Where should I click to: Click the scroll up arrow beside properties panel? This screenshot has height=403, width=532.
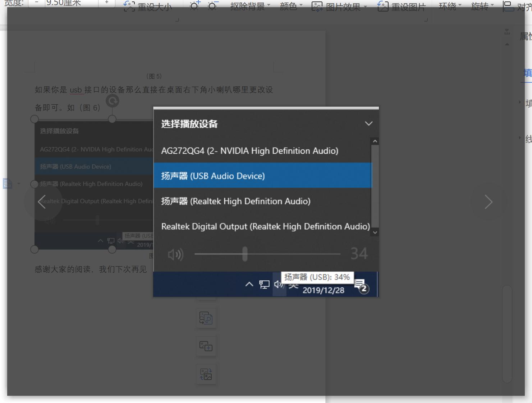[x=507, y=44]
